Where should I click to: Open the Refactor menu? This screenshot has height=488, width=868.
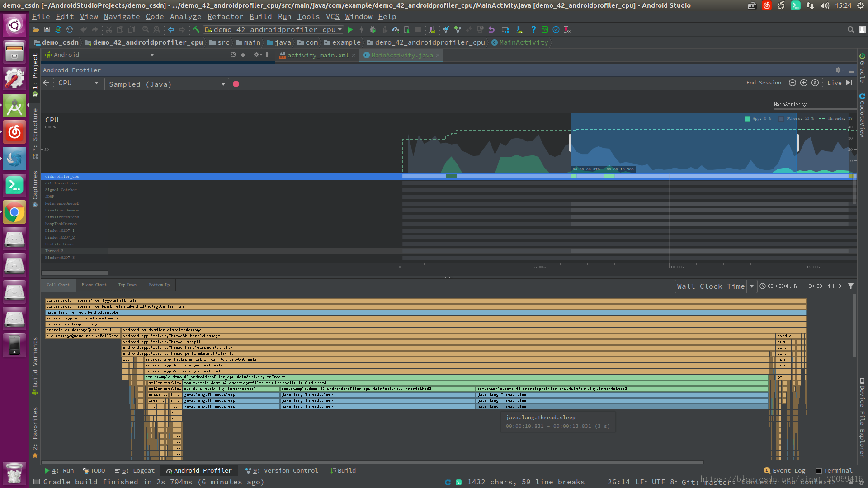point(225,17)
